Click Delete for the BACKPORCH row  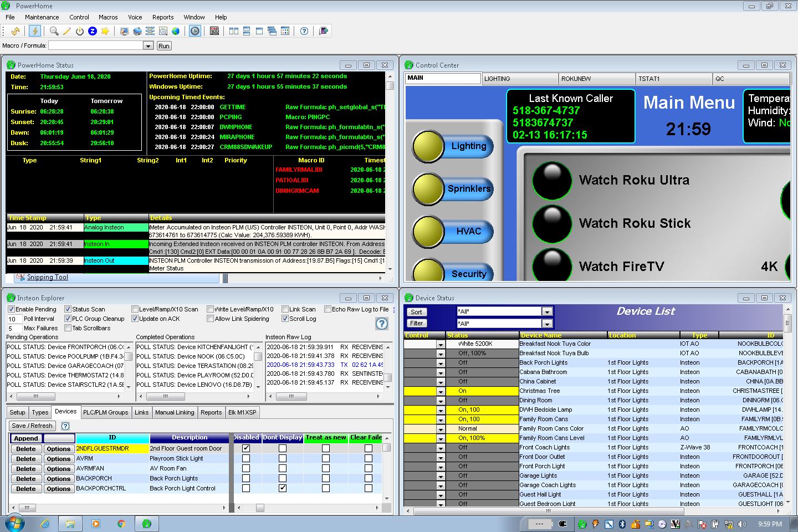[x=26, y=479]
